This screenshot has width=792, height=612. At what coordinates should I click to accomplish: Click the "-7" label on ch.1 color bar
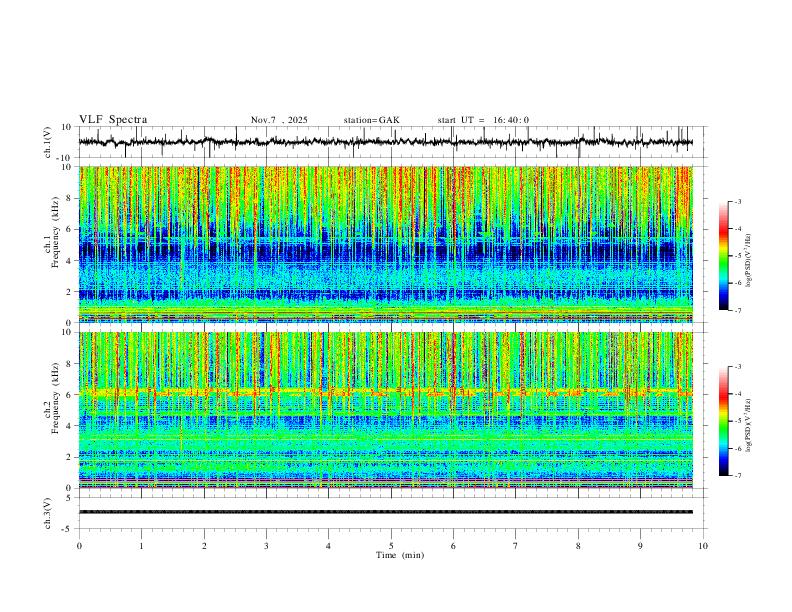(x=738, y=311)
